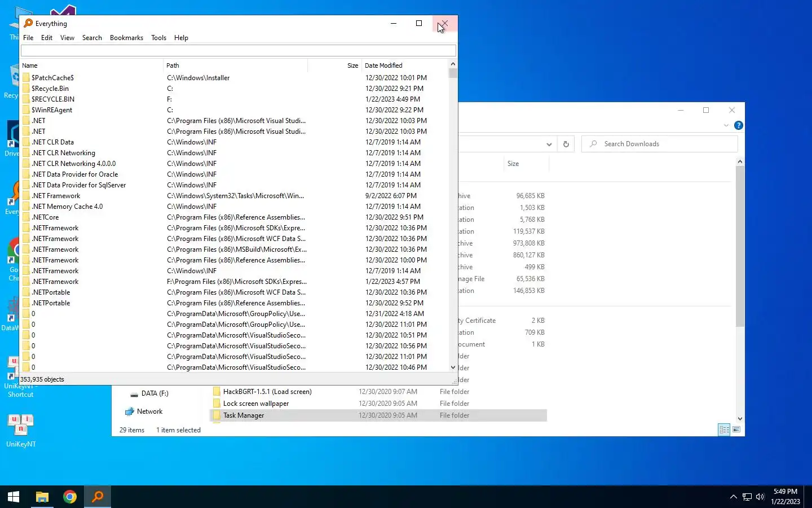This screenshot has height=508, width=812.
Task: Click date 1/22/2023 4:57 PM
Action: tap(392, 282)
